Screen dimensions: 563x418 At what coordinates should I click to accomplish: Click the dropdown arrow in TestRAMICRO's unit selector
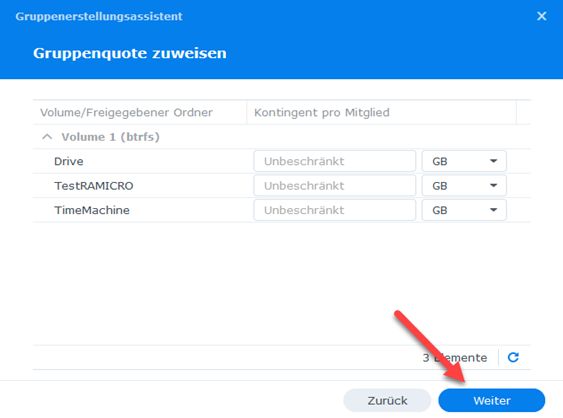pyautogui.click(x=494, y=185)
